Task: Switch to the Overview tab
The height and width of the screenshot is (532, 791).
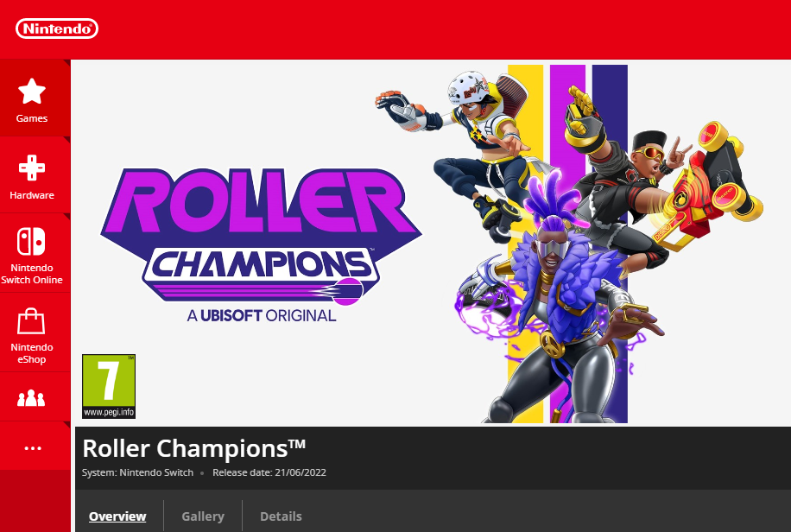Action: point(117,516)
